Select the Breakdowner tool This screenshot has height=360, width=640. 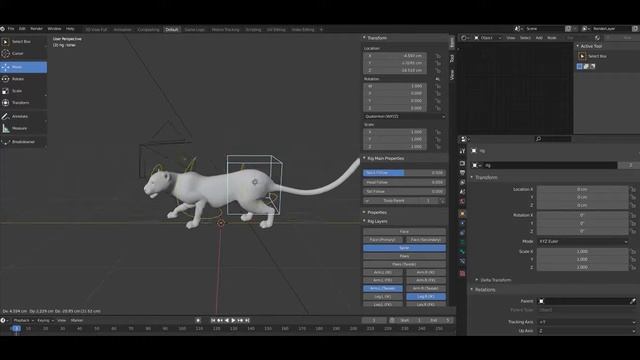23,142
